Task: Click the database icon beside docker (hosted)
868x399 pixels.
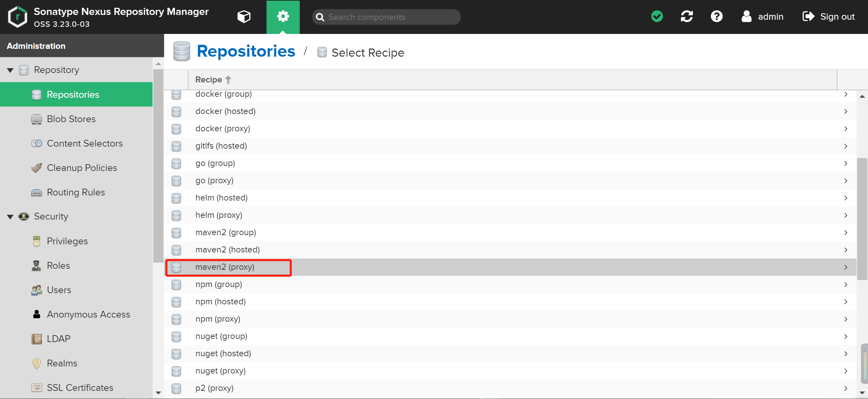Action: coord(176,111)
